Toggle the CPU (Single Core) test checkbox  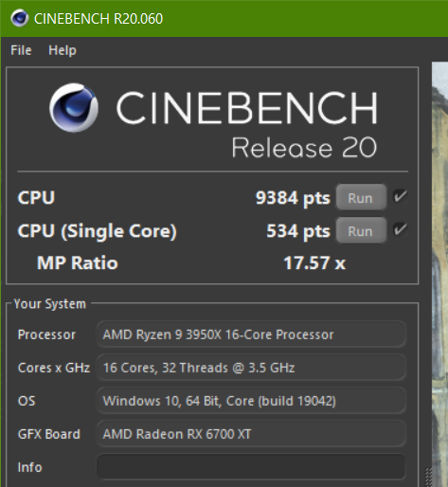(x=401, y=229)
